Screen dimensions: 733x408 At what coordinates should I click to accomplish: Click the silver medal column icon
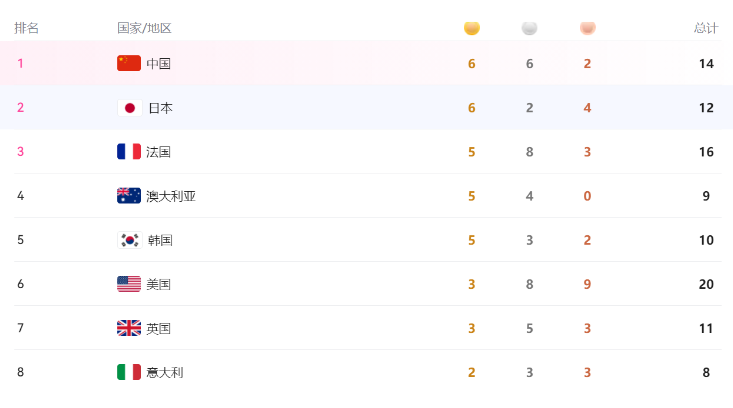point(529,28)
